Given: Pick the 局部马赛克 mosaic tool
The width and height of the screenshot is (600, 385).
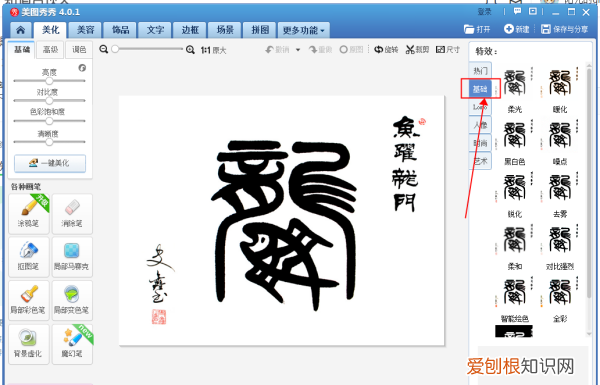Looking at the screenshot, I should 72,257.
